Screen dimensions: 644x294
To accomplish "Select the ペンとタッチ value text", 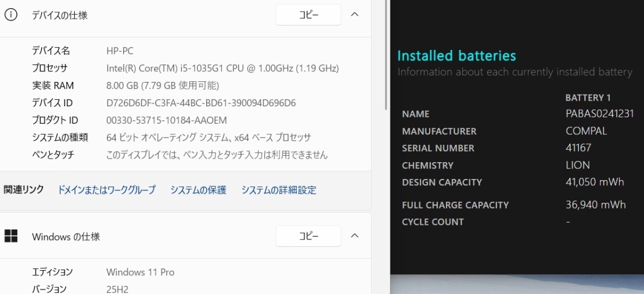I will coord(217,155).
